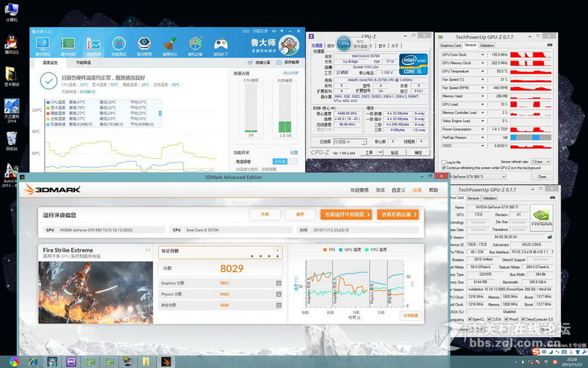The height and width of the screenshot is (368, 588).
Task: Click Internet Explorer taskbar icon
Action: (x=33, y=361)
